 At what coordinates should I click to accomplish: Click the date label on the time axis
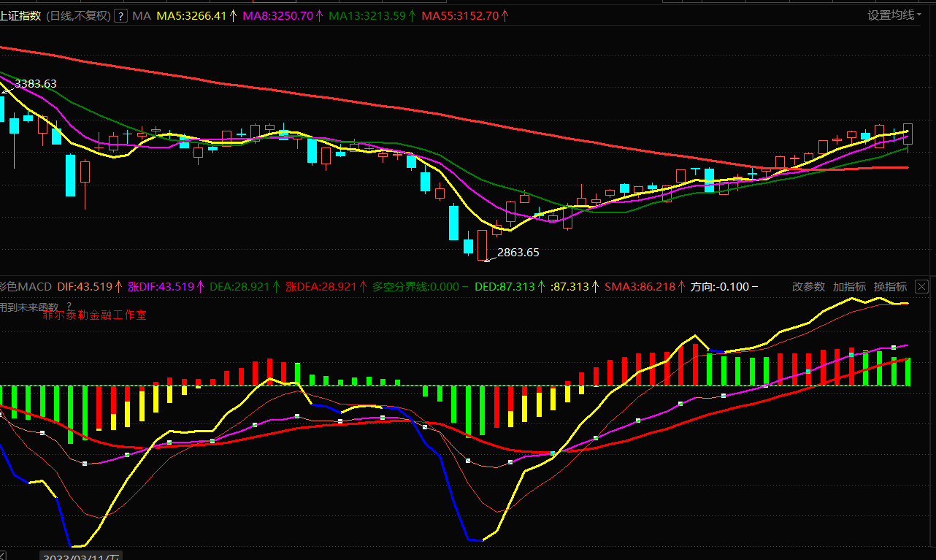80,556
